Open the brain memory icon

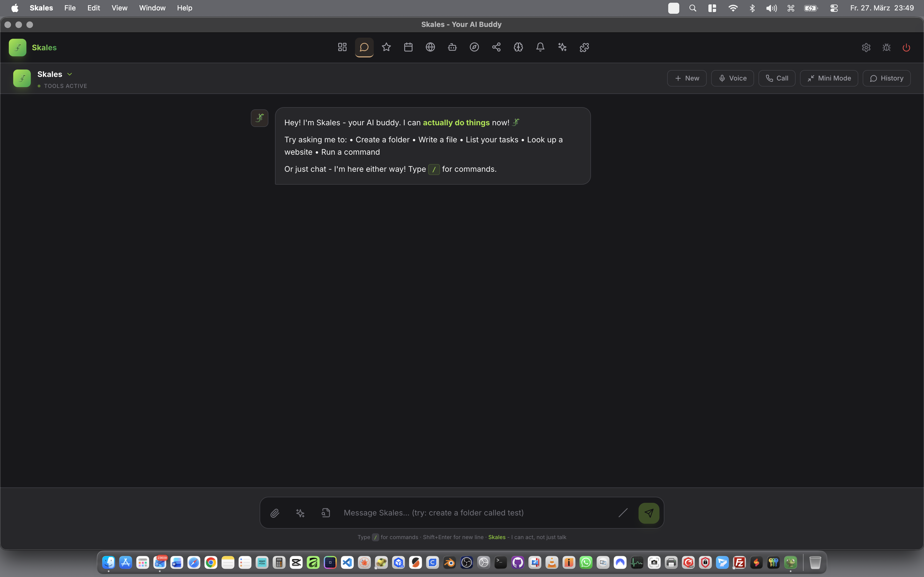point(518,47)
